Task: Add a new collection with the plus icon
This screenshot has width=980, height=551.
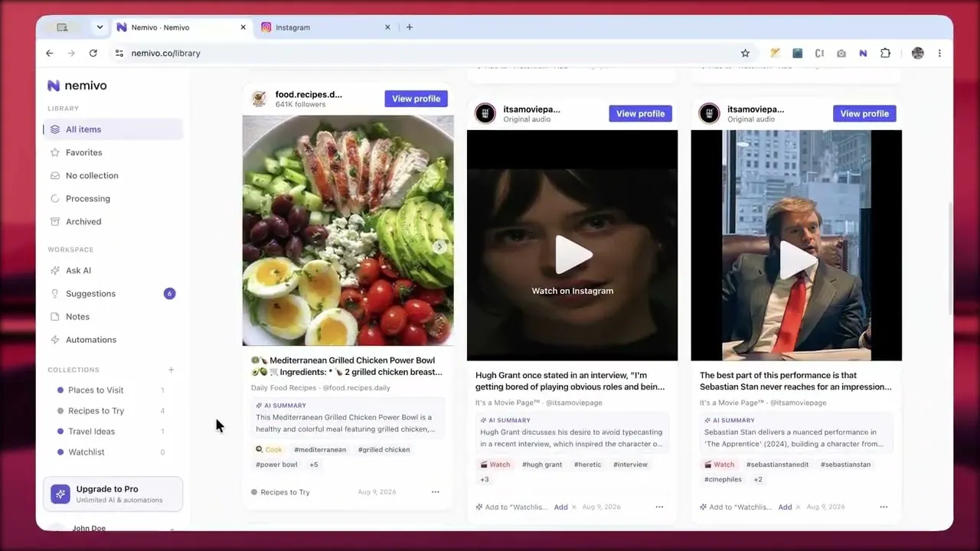Action: tap(171, 370)
